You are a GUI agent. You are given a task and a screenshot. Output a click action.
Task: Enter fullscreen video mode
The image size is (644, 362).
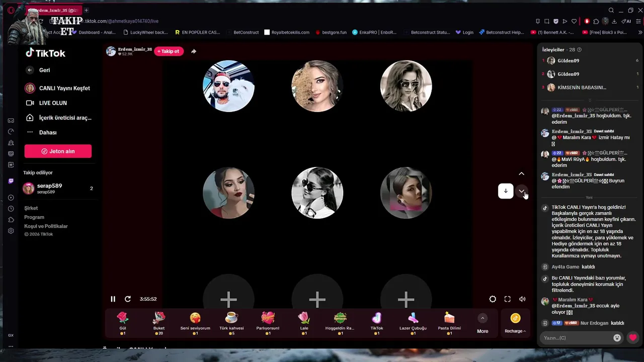508,299
